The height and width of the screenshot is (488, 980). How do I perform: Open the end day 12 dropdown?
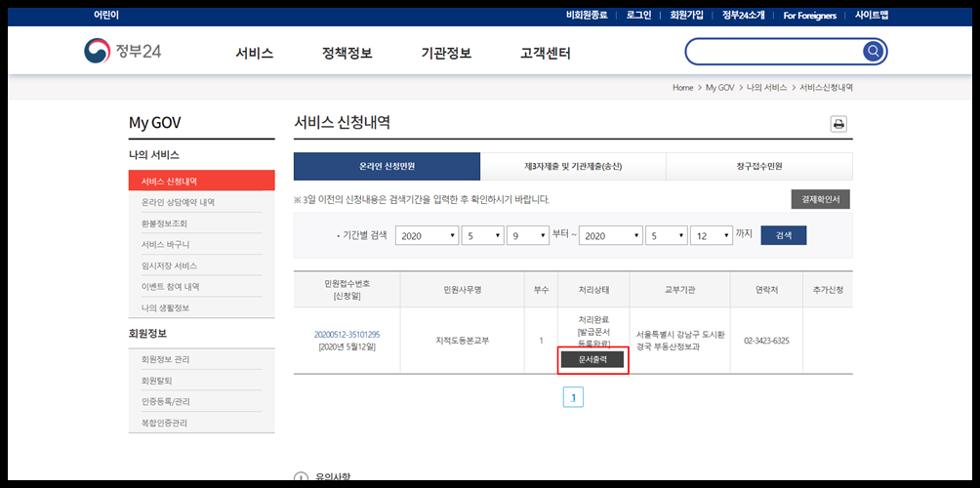712,235
